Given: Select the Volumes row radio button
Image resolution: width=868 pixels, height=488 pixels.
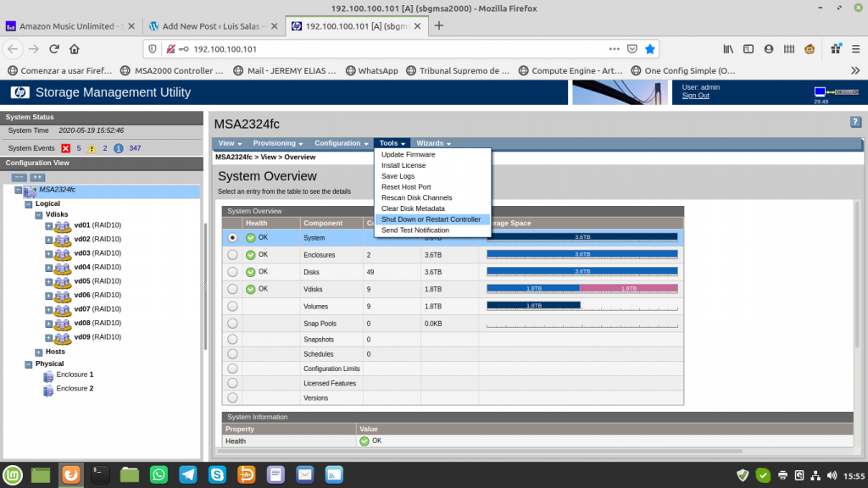Looking at the screenshot, I should (x=232, y=306).
